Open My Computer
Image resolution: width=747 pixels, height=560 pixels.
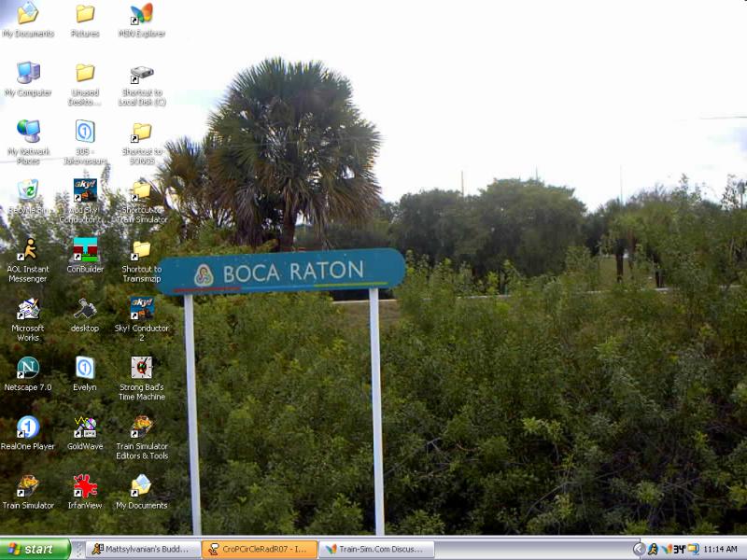pos(28,79)
